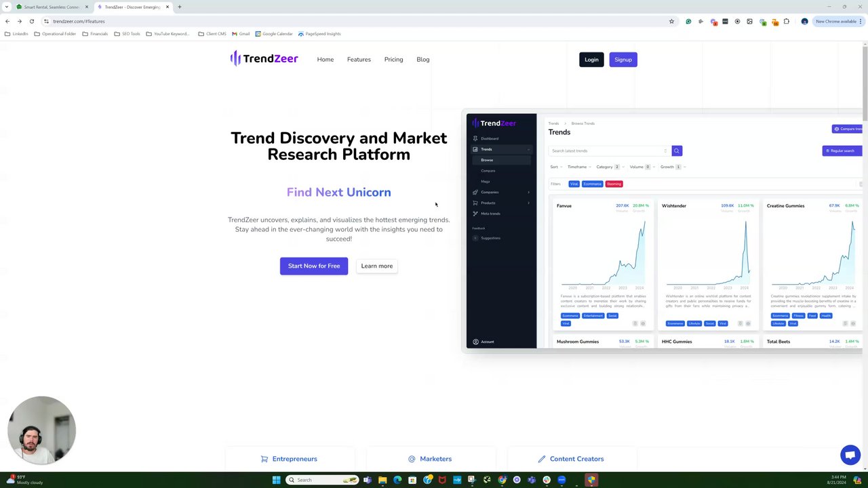Click the Signup button
Screen dimensions: 868x488
tap(623, 60)
